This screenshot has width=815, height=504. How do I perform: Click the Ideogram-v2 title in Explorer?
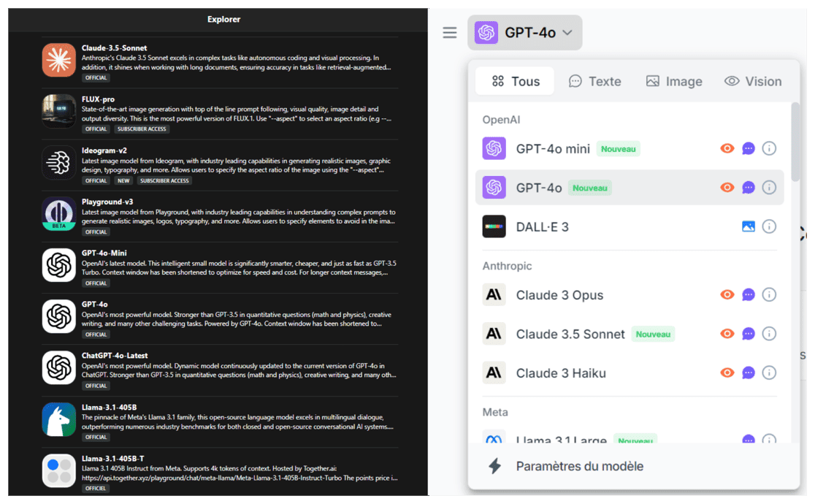(104, 150)
